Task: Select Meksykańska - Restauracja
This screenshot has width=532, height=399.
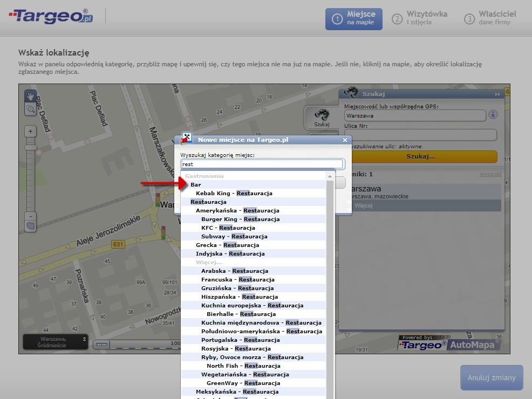Action: [x=253, y=392]
